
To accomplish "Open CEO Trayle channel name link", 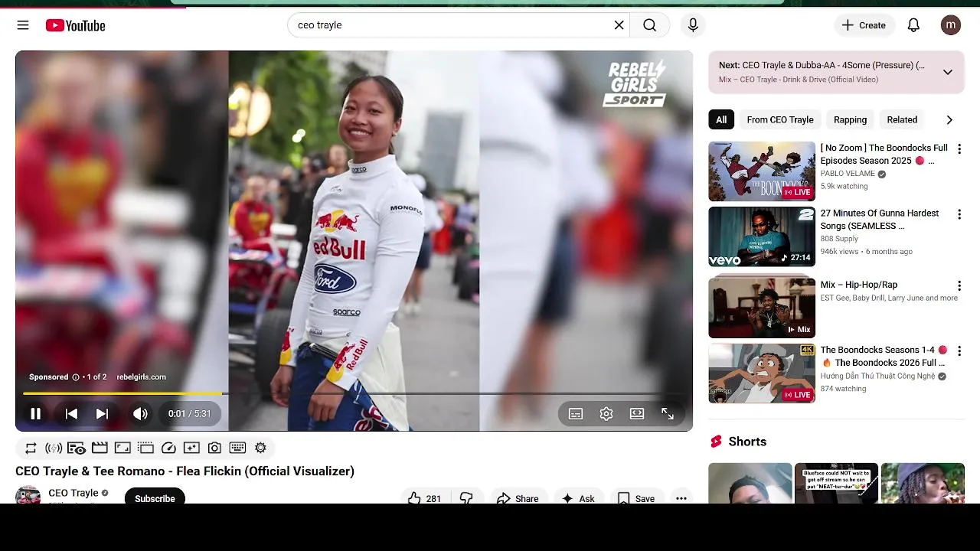I will point(73,493).
